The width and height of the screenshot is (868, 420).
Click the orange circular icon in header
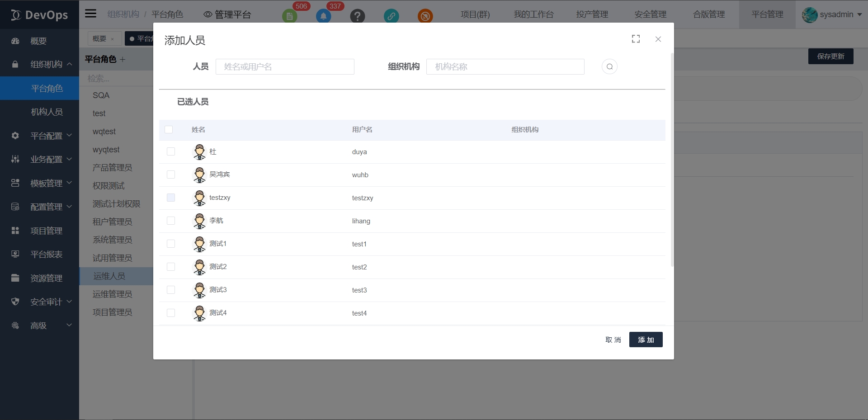pos(425,16)
